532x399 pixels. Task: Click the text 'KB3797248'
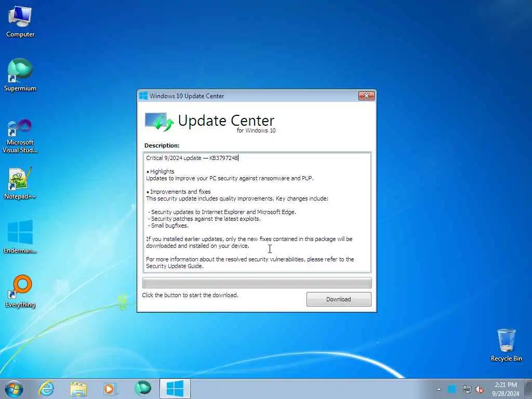pos(223,158)
